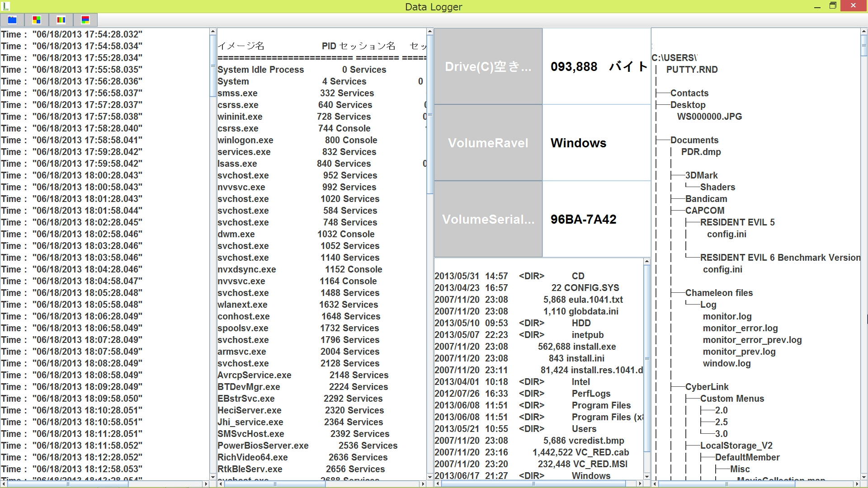The height and width of the screenshot is (488, 868).
Task: Click the down arrow of the folder tree scrollbar
Action: (x=864, y=477)
